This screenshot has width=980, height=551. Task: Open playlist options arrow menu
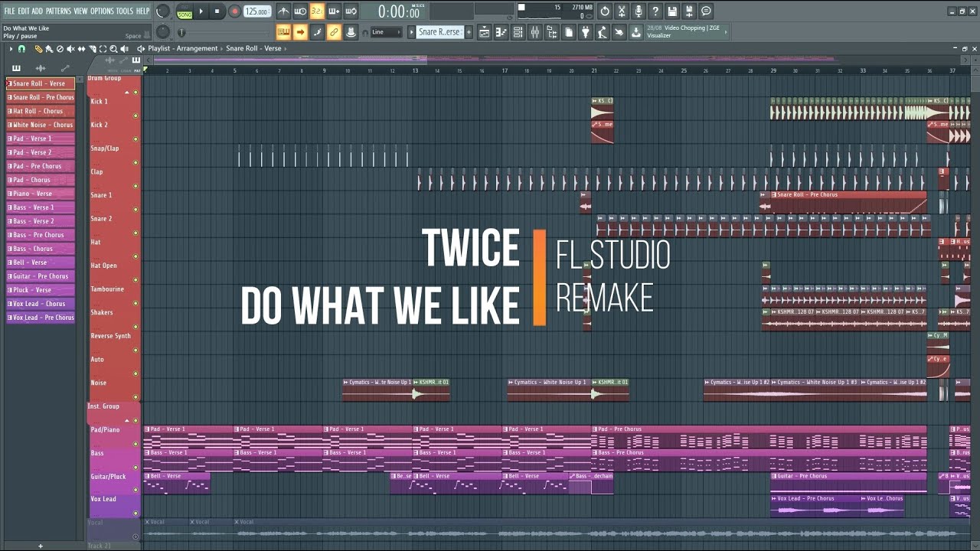click(x=11, y=49)
